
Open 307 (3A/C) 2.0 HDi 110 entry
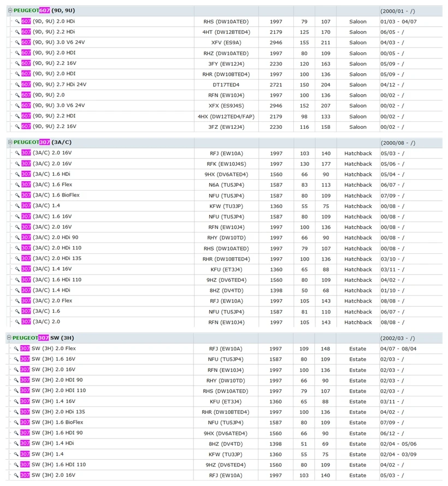(x=51, y=248)
